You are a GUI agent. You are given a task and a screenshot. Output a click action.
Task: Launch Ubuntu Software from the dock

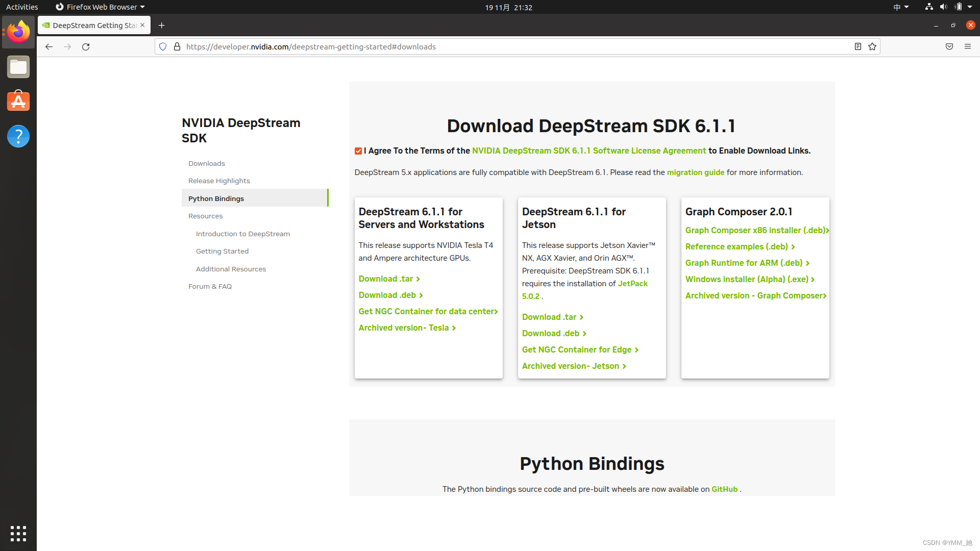click(x=18, y=102)
